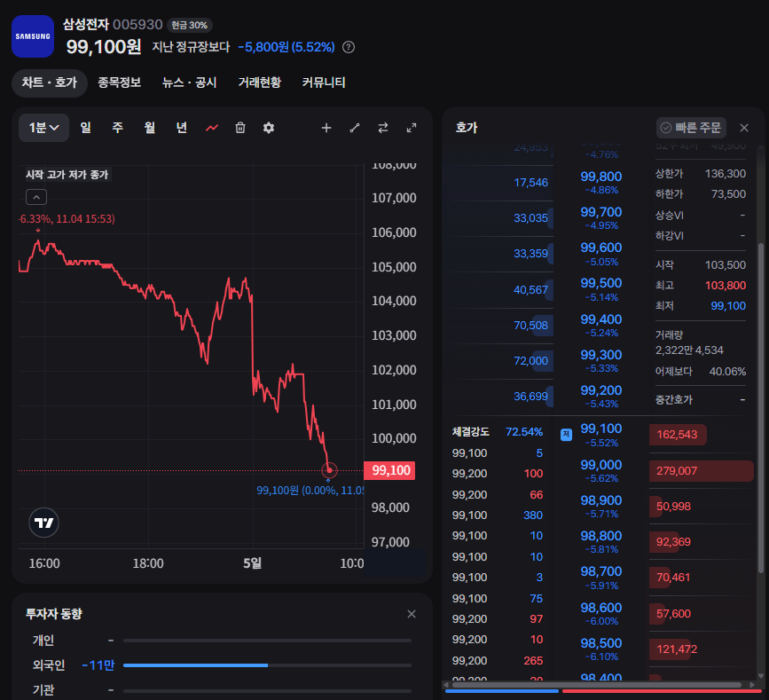769x700 pixels.
Task: Click the 99,500 ask price row
Action: (600, 288)
